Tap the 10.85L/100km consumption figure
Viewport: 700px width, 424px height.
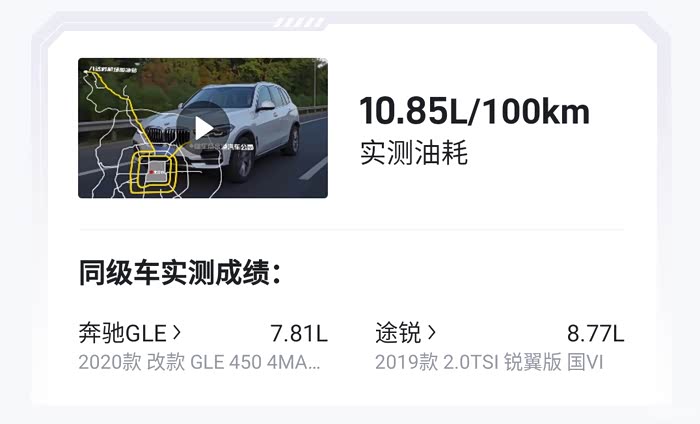475,111
